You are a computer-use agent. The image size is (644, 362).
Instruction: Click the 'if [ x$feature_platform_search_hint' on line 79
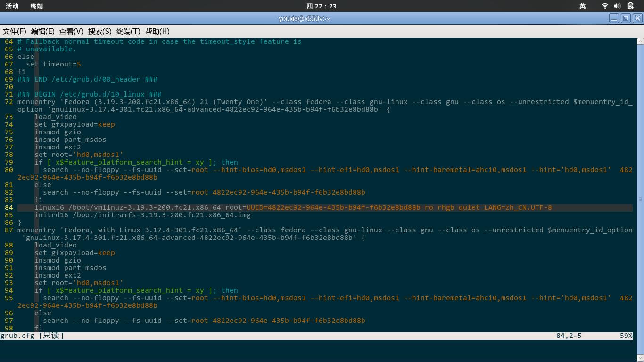(108, 162)
